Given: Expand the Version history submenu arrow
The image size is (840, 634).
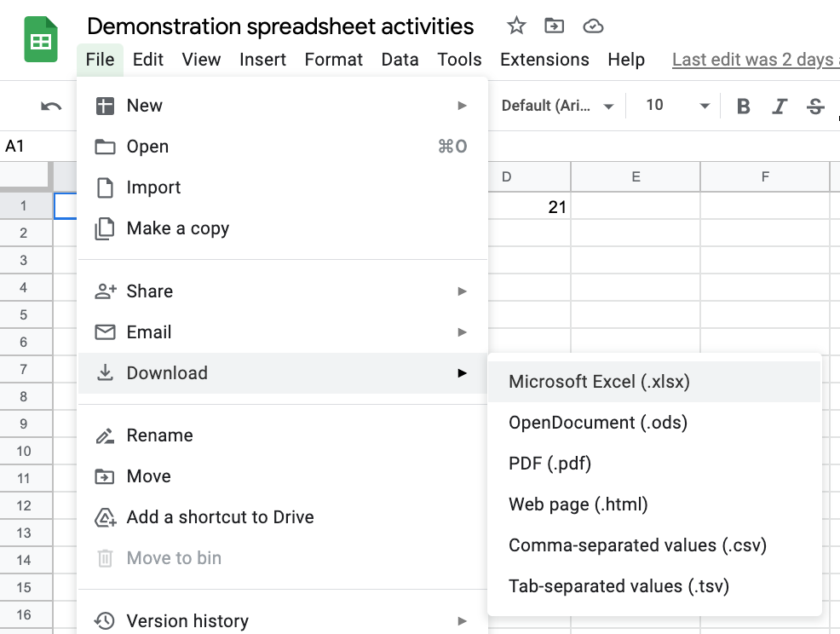Looking at the screenshot, I should 462,621.
